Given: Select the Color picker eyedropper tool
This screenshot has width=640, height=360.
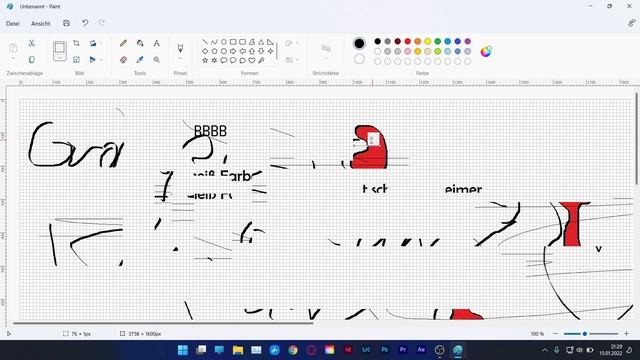Looking at the screenshot, I should coord(140,60).
